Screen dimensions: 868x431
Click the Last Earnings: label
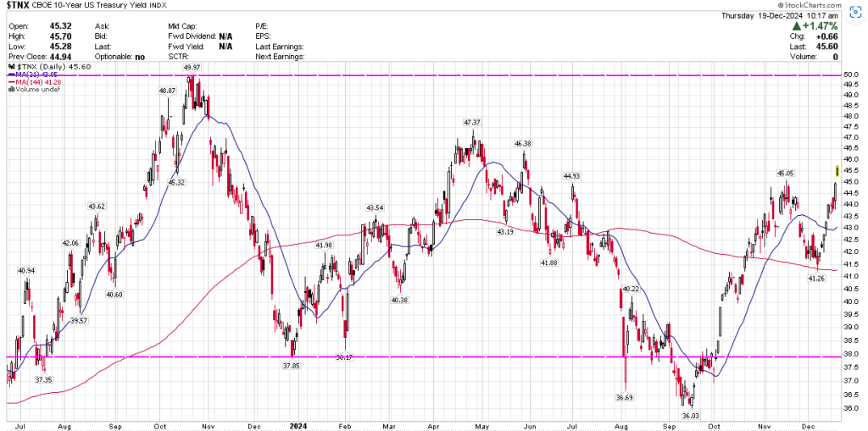(280, 47)
